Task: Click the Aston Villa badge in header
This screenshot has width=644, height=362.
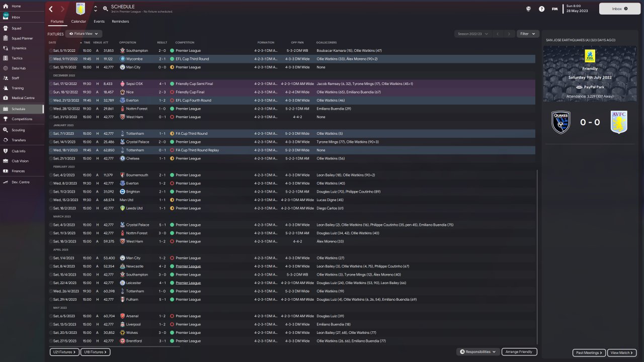Action: 80,9
